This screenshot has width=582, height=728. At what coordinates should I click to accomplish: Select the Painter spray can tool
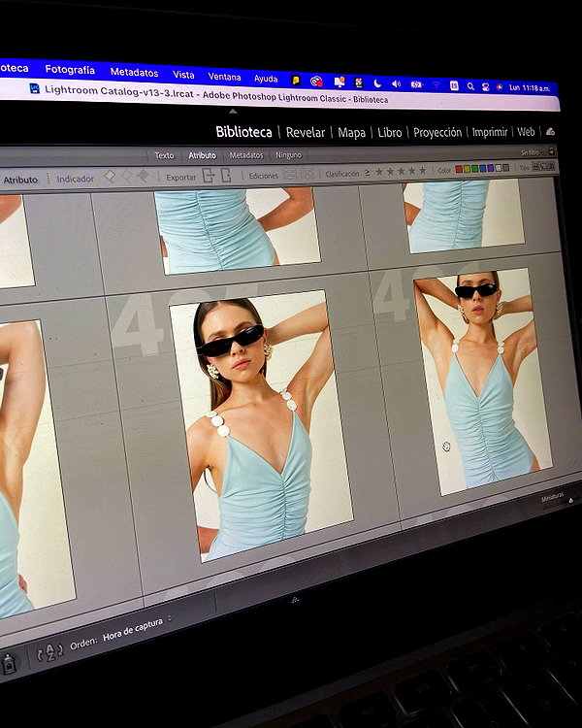point(9,664)
